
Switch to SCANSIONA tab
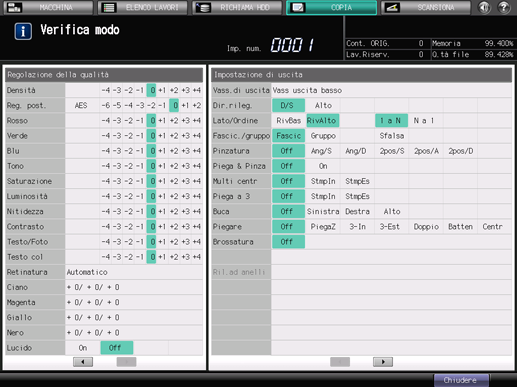click(426, 7)
